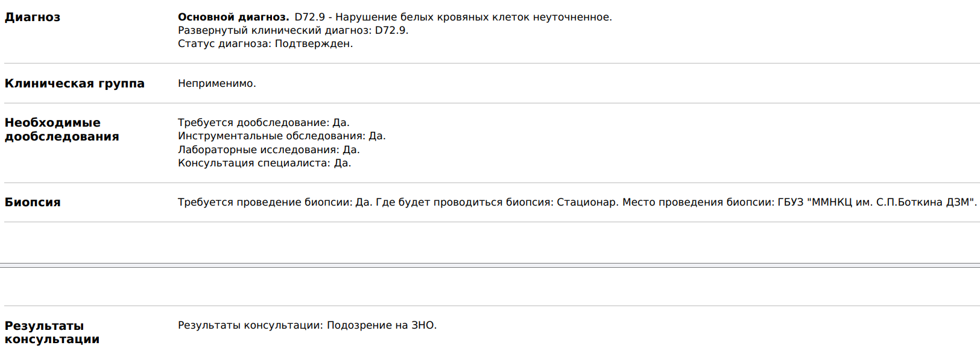Viewport: 980px width, 357px height.
Task: Click the Диагноз section heading
Action: coord(33,17)
